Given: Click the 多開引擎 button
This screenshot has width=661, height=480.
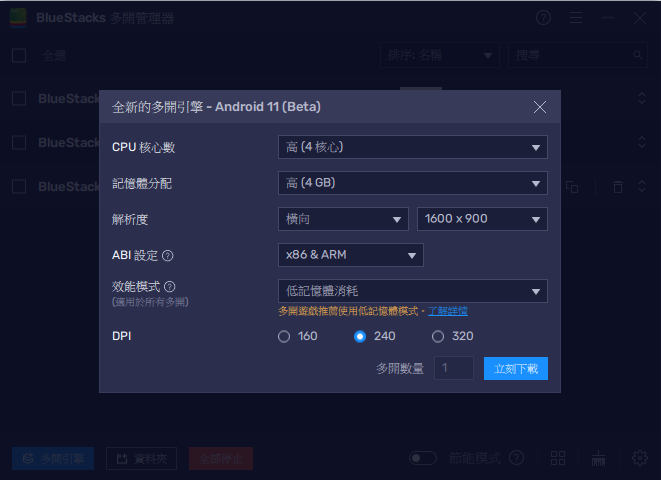Looking at the screenshot, I should 53,459.
